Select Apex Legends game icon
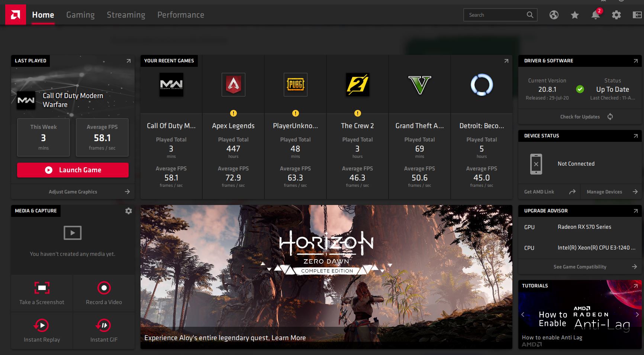This screenshot has height=355, width=644. click(234, 85)
